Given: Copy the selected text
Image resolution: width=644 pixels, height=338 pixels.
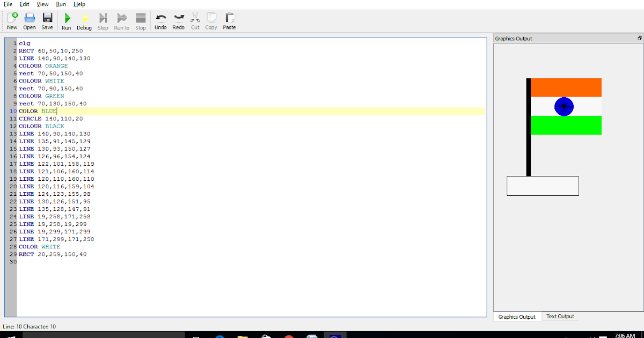Looking at the screenshot, I should pyautogui.click(x=211, y=20).
